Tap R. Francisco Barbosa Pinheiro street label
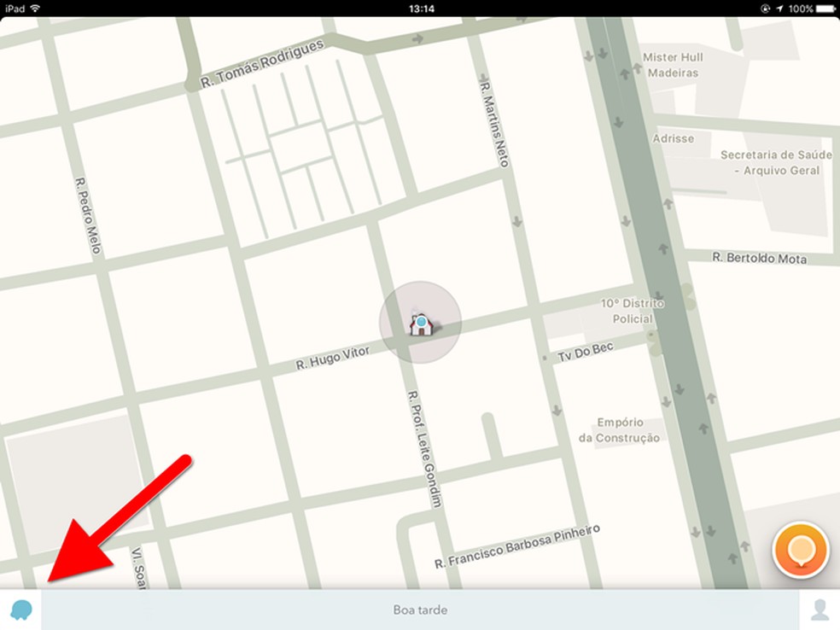Viewport: 840px width, 630px height. click(x=517, y=546)
